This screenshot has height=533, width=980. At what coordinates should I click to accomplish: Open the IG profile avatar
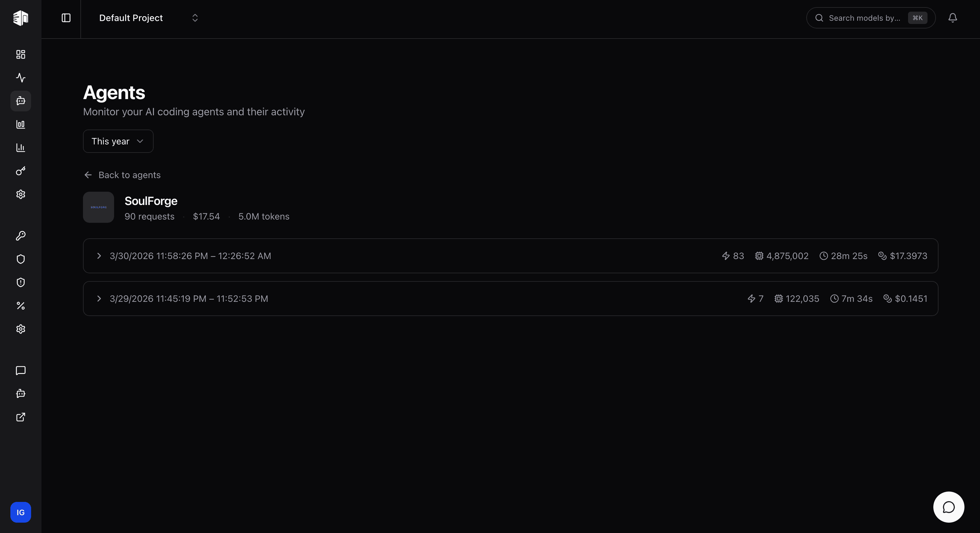point(20,512)
